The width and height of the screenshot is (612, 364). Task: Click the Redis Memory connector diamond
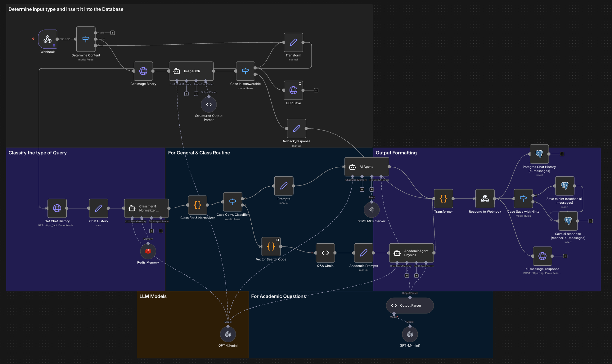[x=148, y=243]
